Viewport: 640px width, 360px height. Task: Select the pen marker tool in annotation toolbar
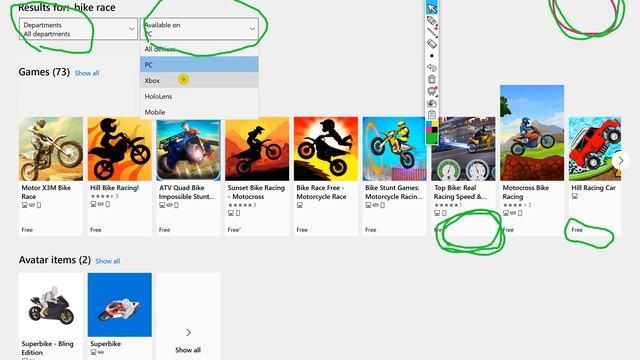tap(432, 20)
